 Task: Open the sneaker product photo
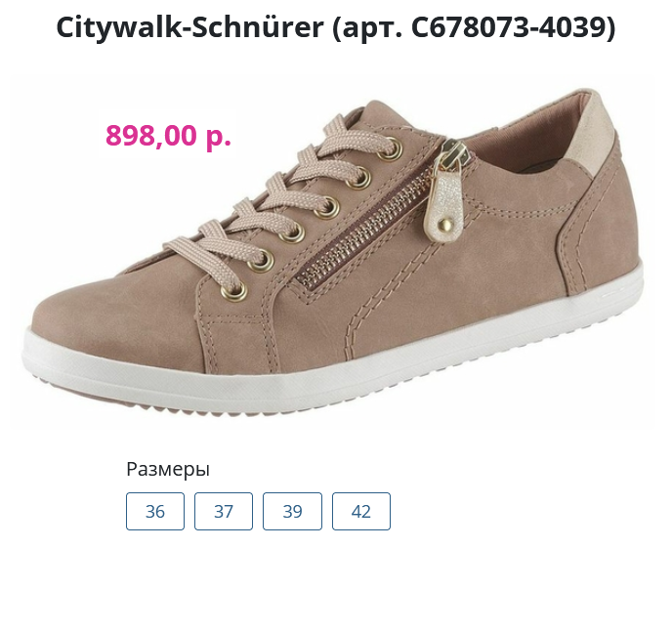click(333, 253)
